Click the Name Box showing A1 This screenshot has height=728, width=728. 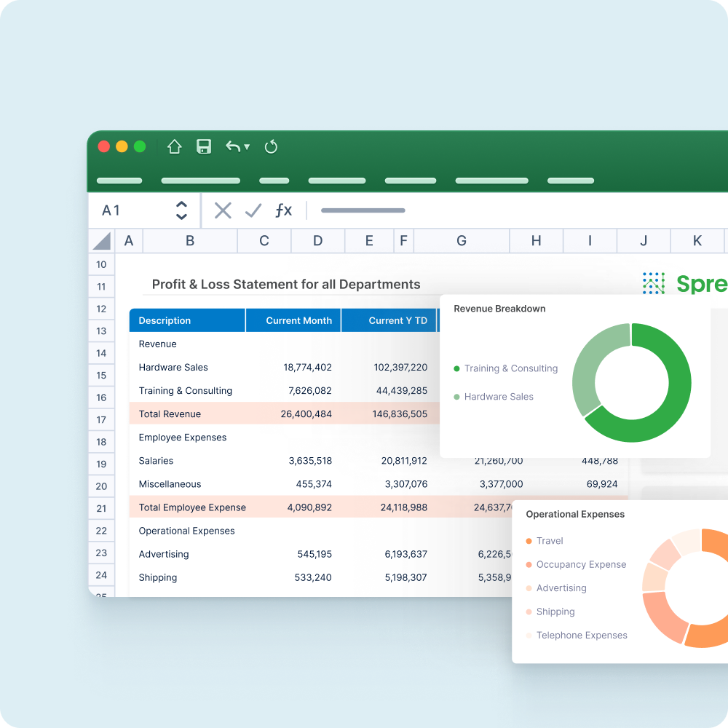pyautogui.click(x=127, y=210)
